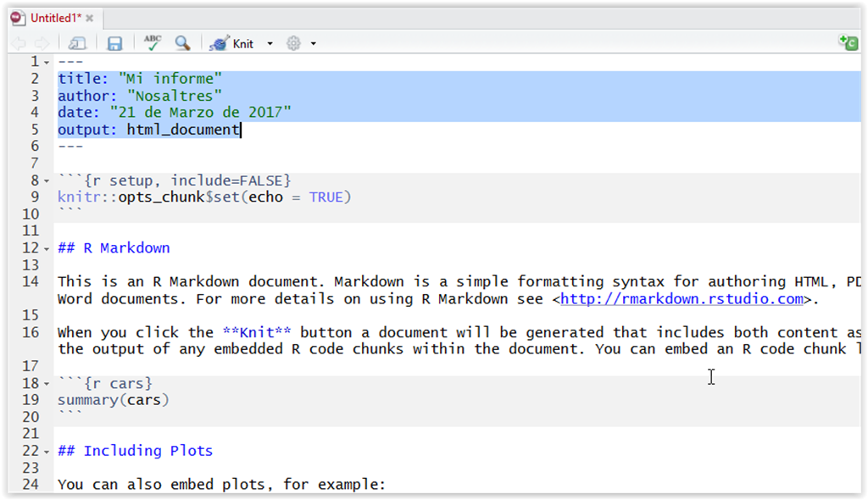Insert a new code chunk

848,42
